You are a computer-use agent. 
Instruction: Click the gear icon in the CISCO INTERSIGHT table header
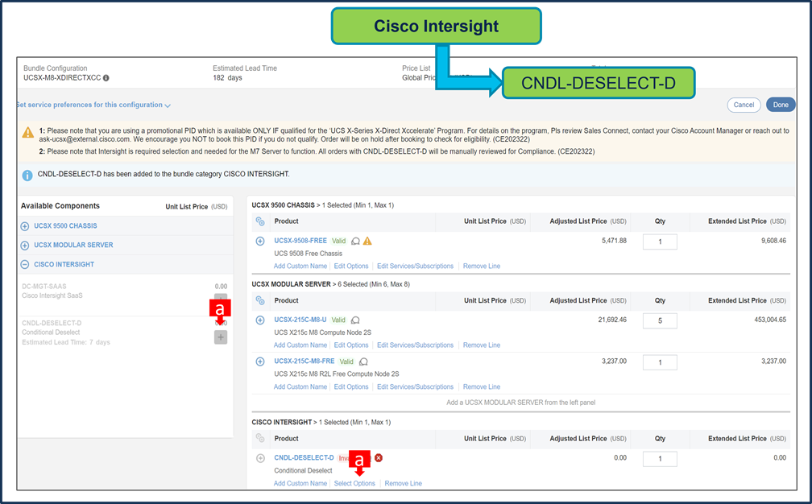pos(260,439)
